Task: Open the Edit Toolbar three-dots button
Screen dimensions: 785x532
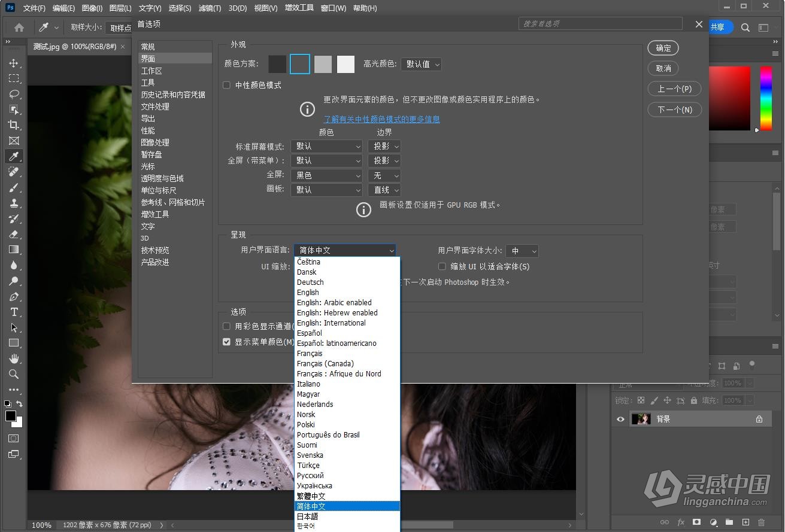Action: pos(14,390)
